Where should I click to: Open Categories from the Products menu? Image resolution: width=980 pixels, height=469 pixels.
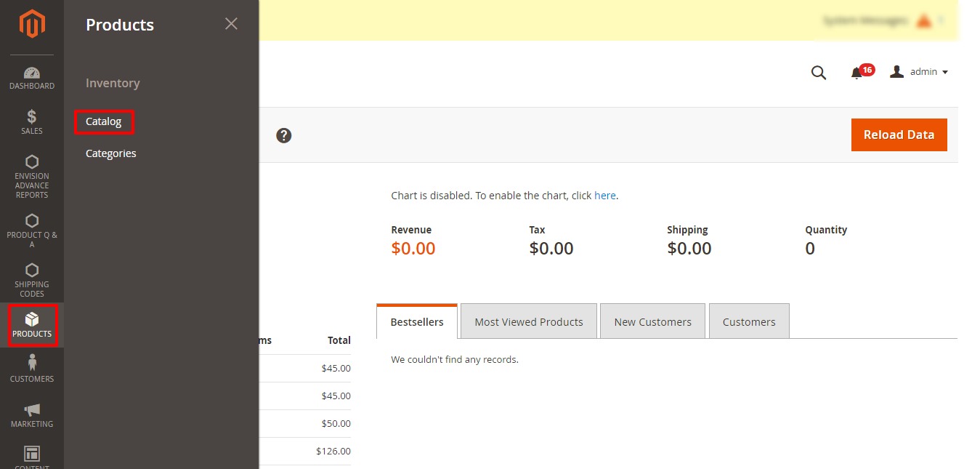[110, 153]
